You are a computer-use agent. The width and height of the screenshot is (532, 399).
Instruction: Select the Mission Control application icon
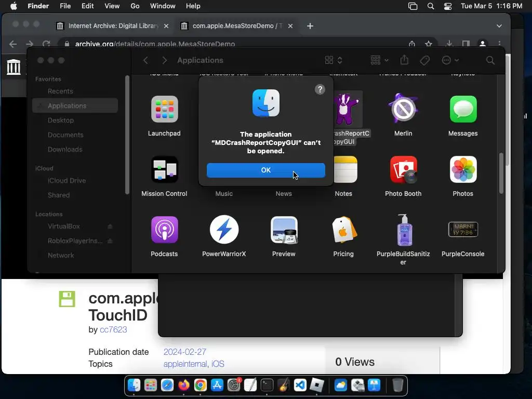pyautogui.click(x=164, y=169)
